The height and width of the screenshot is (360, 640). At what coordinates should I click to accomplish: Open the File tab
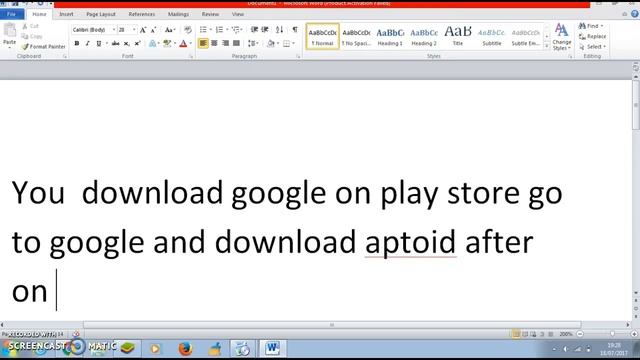coord(11,14)
